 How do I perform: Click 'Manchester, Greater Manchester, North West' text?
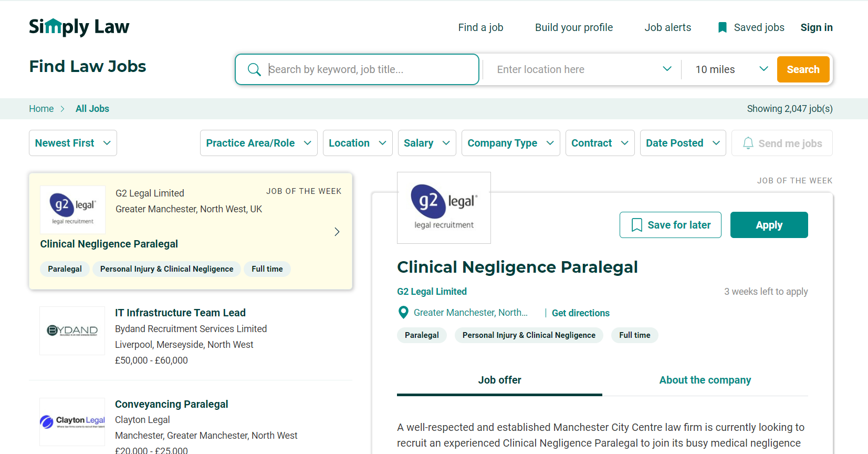[x=206, y=436]
